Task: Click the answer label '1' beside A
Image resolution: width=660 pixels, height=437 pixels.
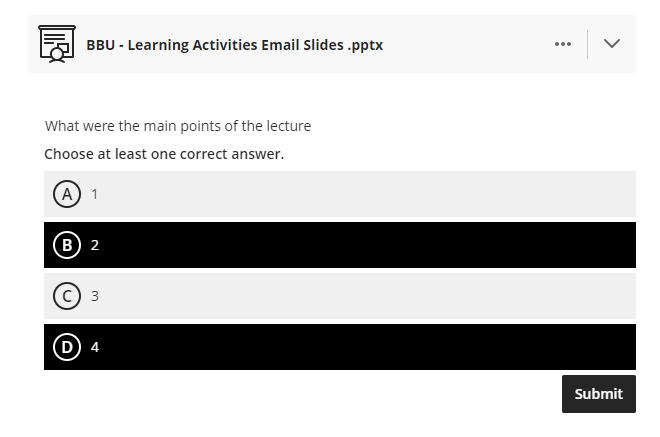Action: pyautogui.click(x=95, y=194)
